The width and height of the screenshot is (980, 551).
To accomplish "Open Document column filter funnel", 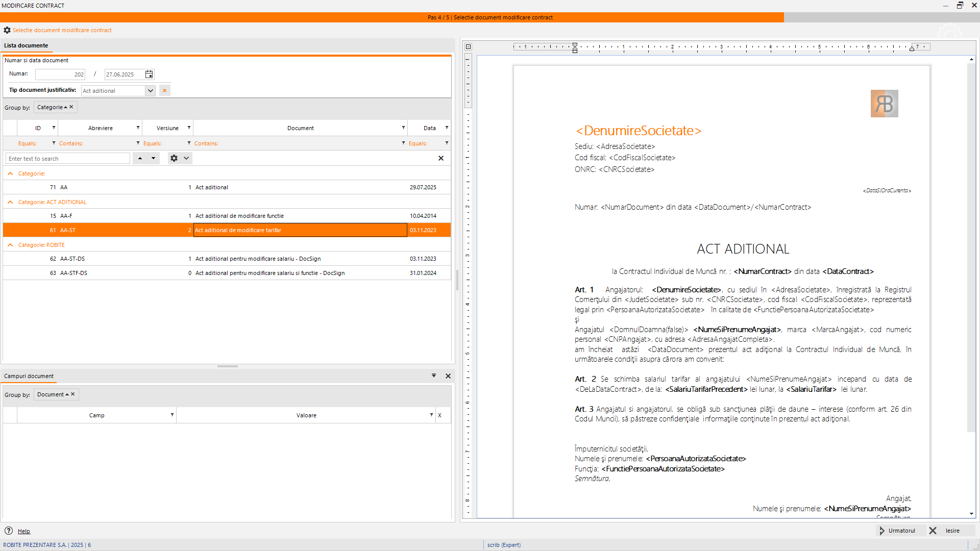I will point(403,128).
